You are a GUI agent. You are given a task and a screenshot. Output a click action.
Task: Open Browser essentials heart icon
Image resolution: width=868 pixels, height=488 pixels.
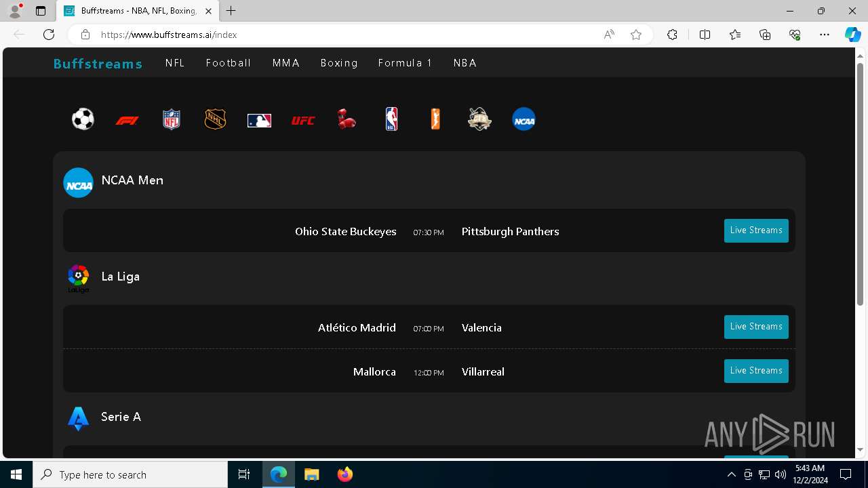tap(795, 35)
